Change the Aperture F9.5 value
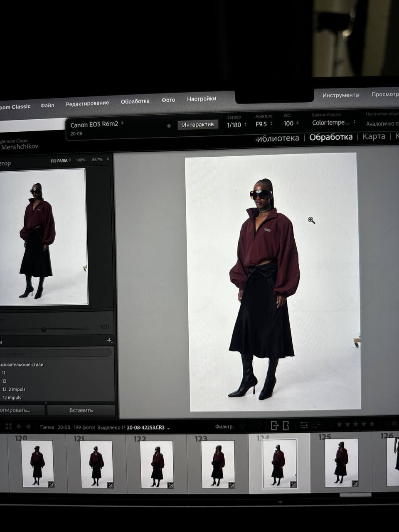 [264, 124]
